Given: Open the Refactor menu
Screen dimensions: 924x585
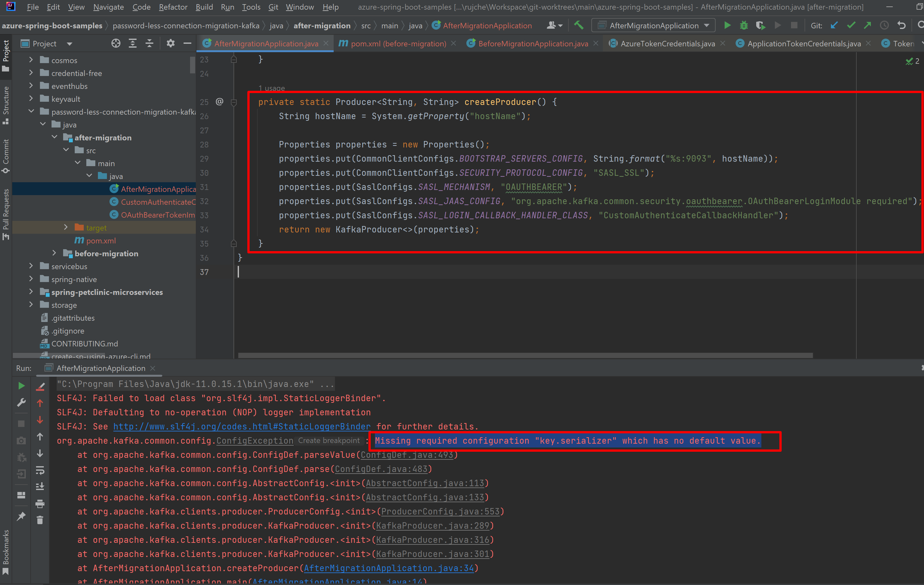Looking at the screenshot, I should tap(173, 7).
